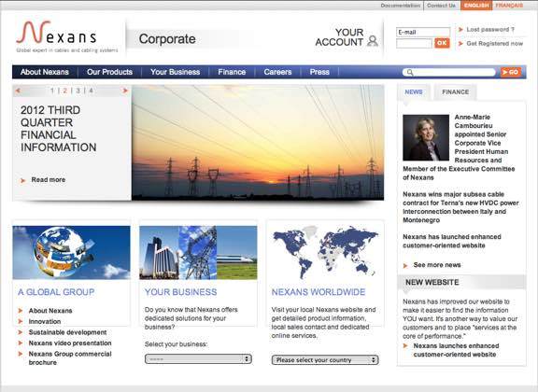Click 2012 Third Quarter Financial Information headline
This screenshot has height=392, width=538.
click(x=58, y=129)
